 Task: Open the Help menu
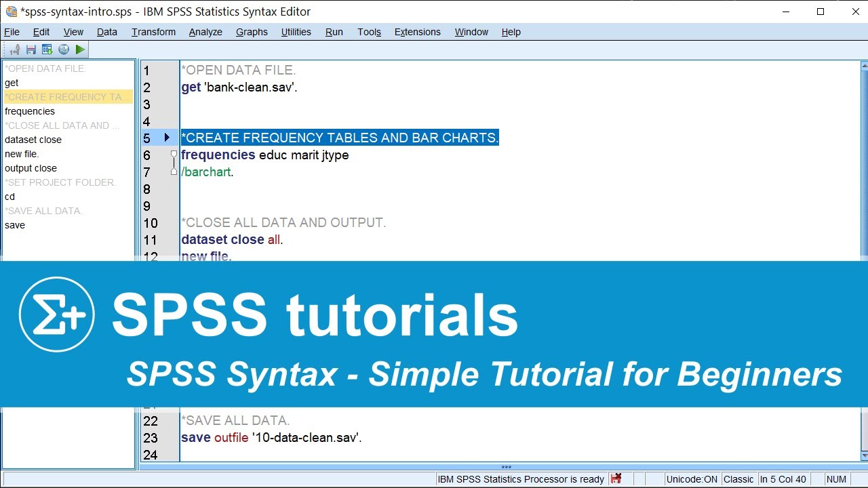511,32
